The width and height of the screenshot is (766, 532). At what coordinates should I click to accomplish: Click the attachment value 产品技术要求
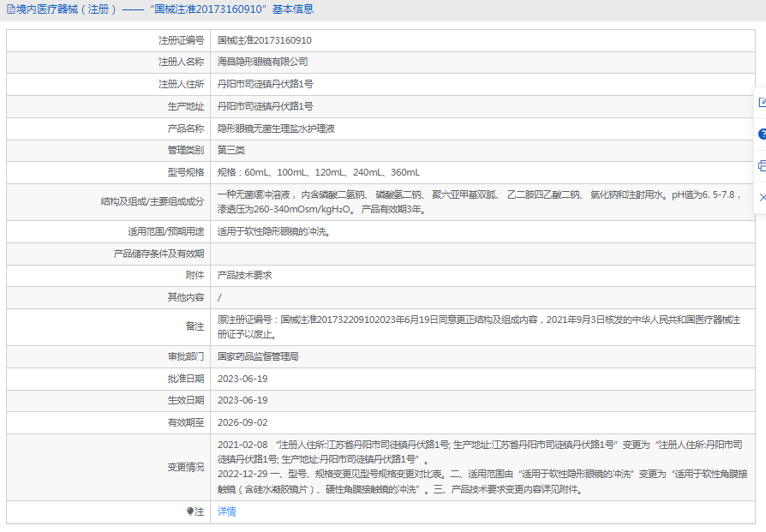coord(244,275)
